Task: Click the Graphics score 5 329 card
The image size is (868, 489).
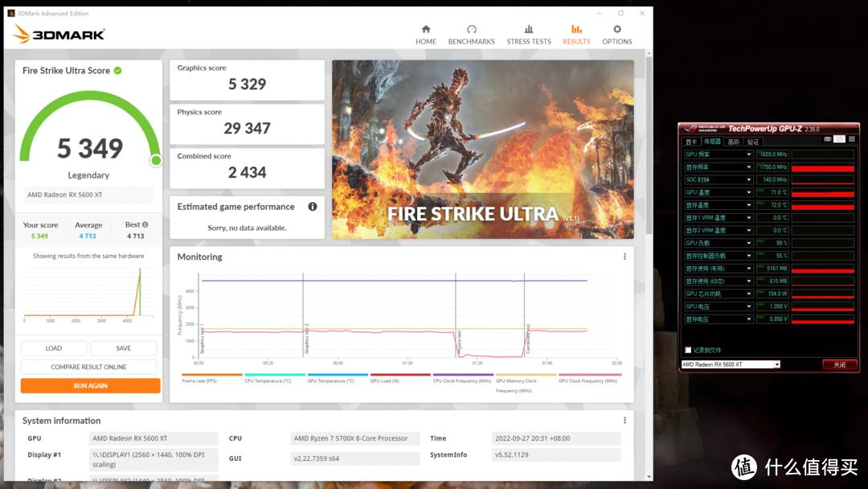Action: (247, 80)
